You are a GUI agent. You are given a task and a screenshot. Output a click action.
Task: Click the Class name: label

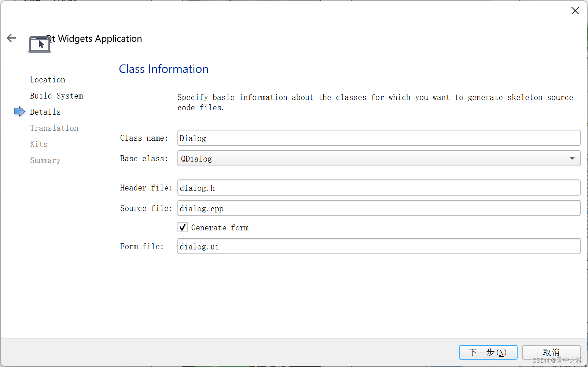point(144,138)
